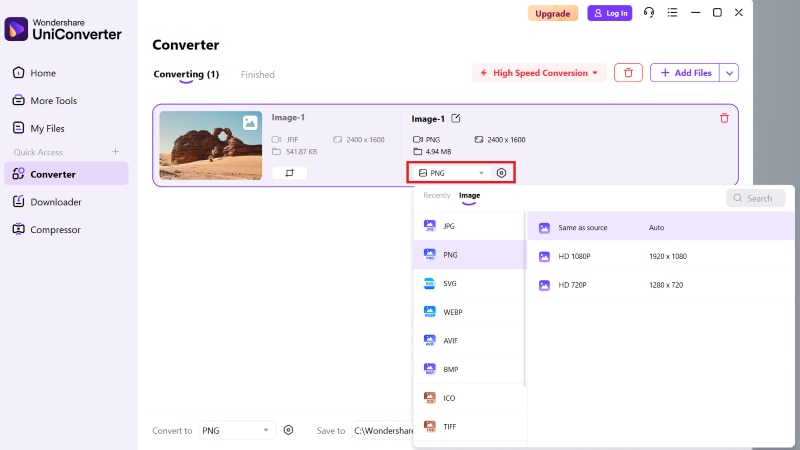Viewport: 800px width, 450px height.
Task: Choose ICO format from the list
Action: click(x=469, y=397)
